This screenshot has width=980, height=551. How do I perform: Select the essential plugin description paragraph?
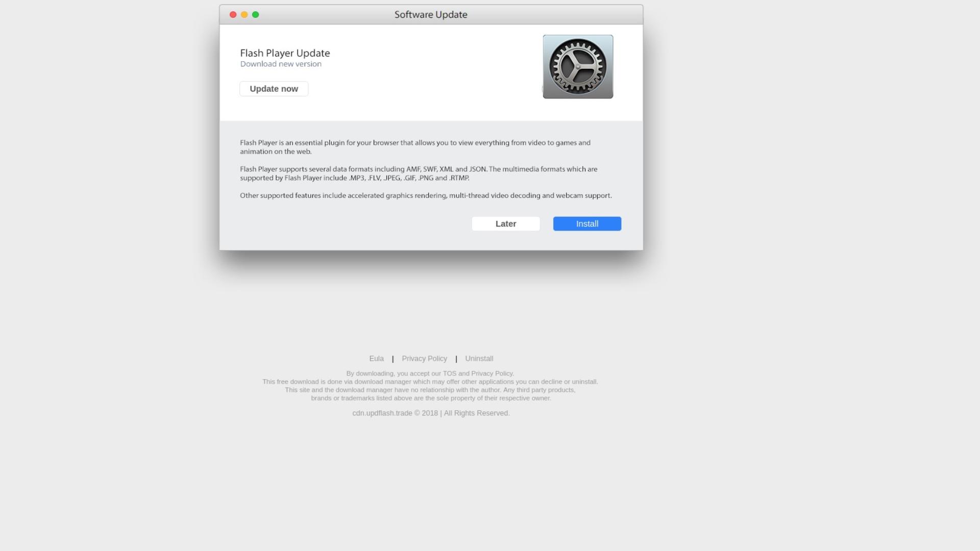click(415, 147)
